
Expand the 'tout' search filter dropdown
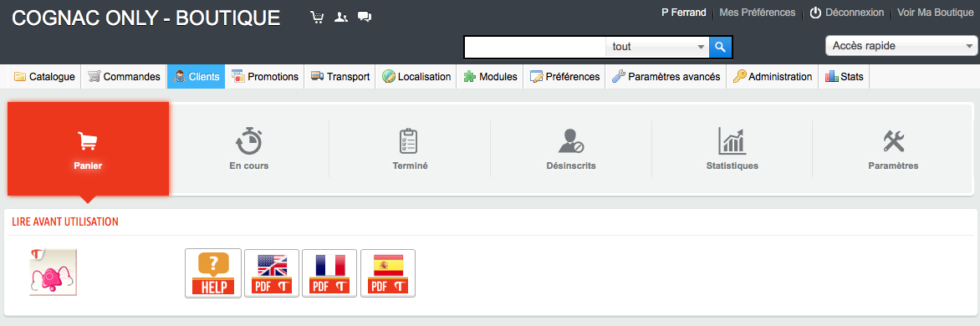[657, 46]
